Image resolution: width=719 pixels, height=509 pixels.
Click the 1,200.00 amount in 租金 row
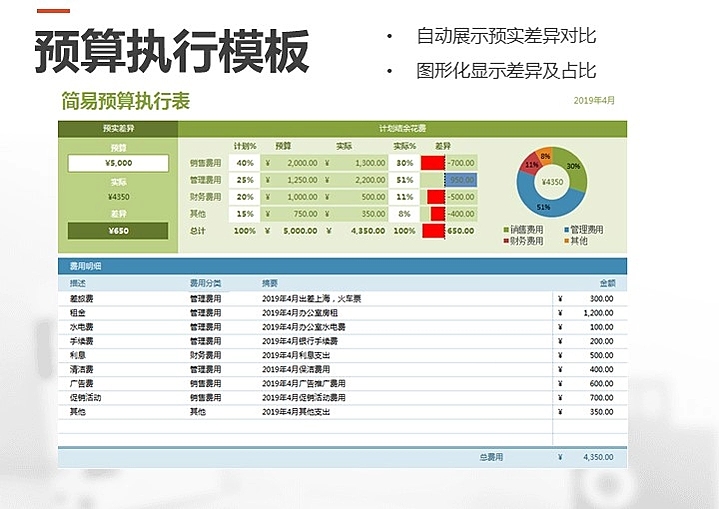[599, 313]
